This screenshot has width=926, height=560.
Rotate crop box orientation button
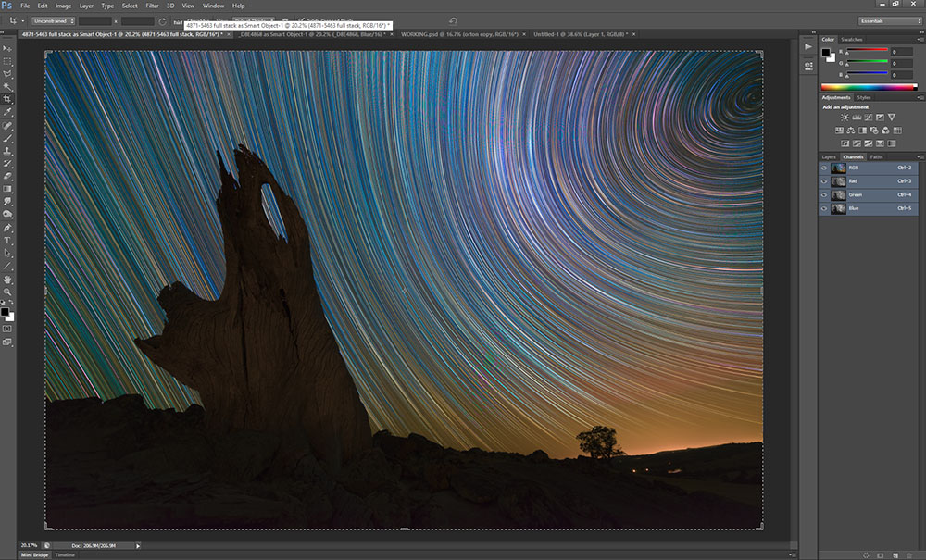click(x=162, y=21)
